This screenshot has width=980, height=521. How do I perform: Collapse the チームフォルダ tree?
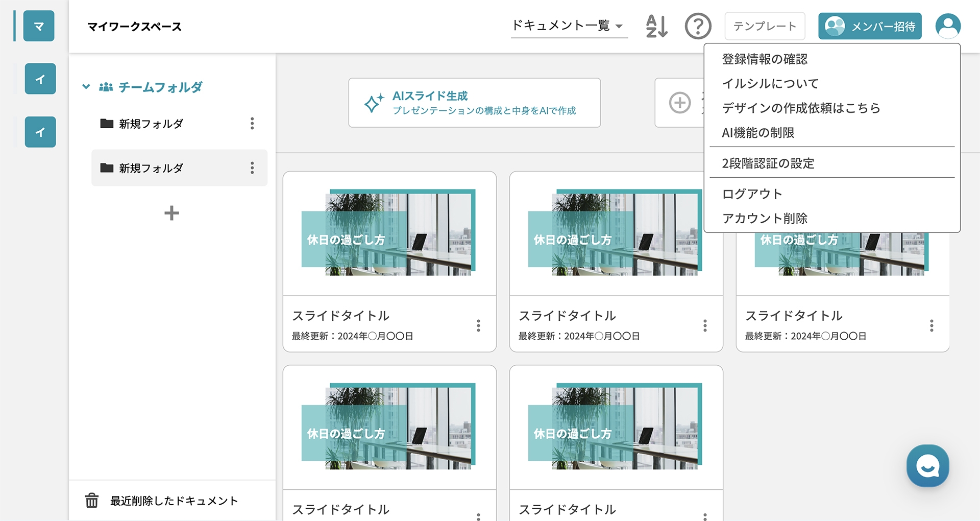pos(86,87)
